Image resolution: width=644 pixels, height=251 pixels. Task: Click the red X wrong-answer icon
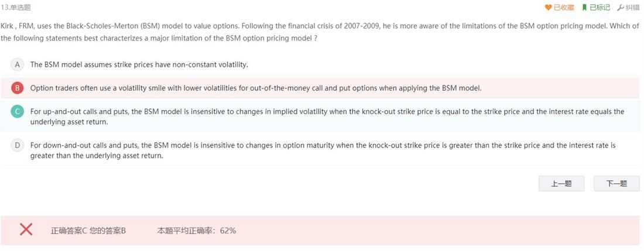pyautogui.click(x=26, y=230)
